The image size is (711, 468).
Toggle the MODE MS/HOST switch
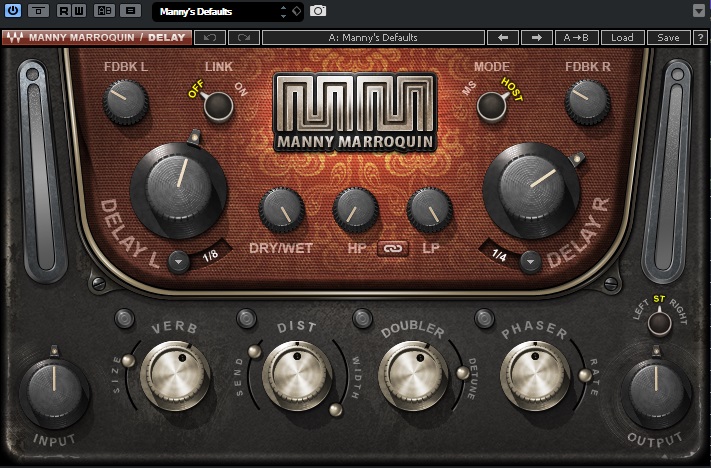[x=492, y=107]
